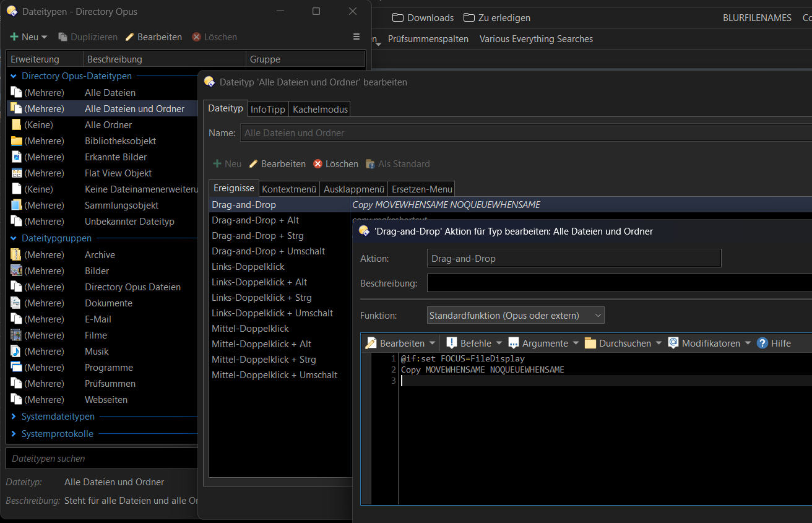
Task: Click the Beschreibung input field in action editor
Action: 619,283
